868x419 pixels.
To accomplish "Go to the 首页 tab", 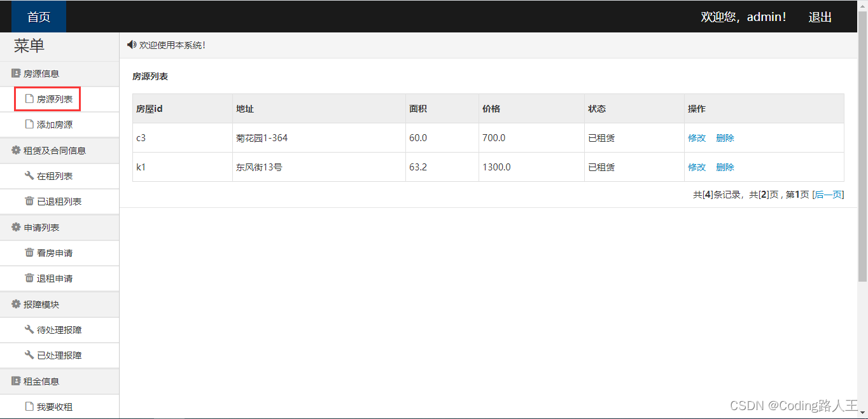I will (39, 17).
